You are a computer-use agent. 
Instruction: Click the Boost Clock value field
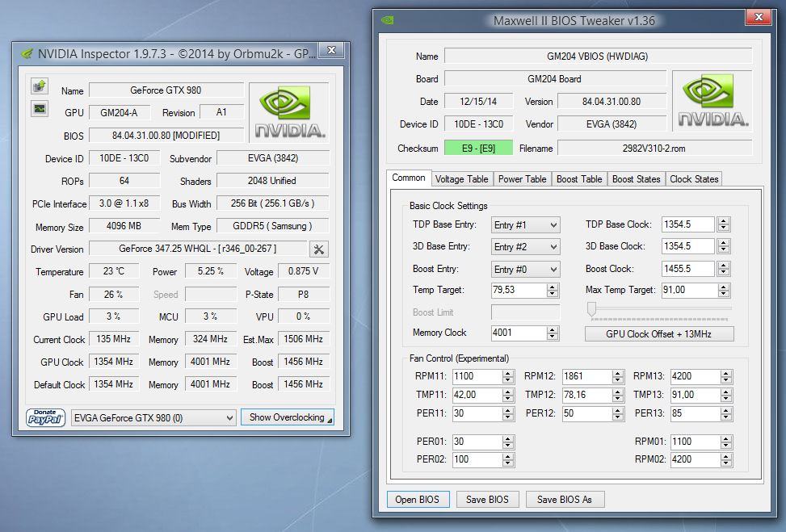coord(687,269)
